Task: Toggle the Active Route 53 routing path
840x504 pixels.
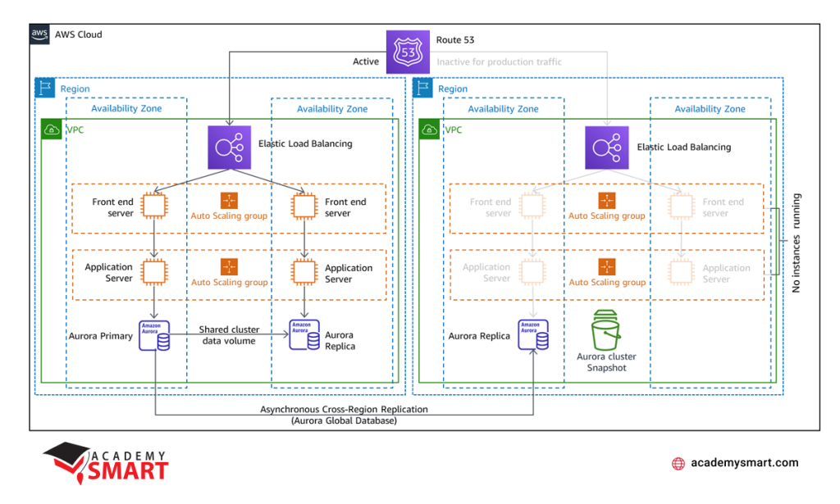Action: [x=366, y=61]
